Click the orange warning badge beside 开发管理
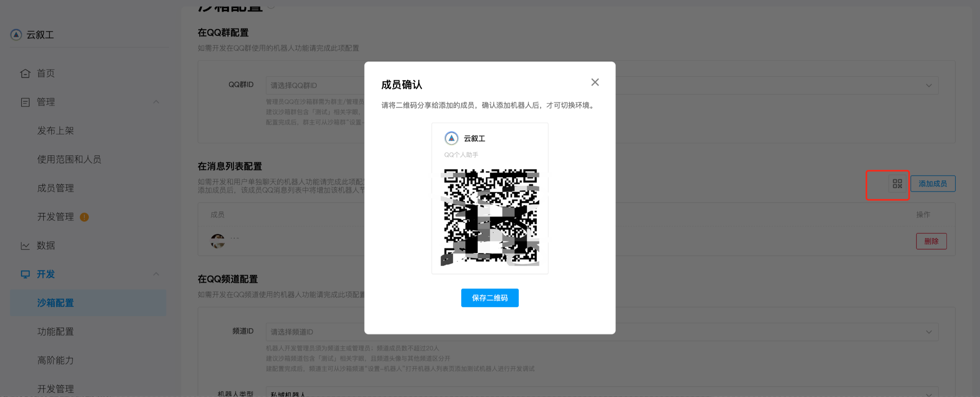The image size is (980, 397). (x=84, y=217)
